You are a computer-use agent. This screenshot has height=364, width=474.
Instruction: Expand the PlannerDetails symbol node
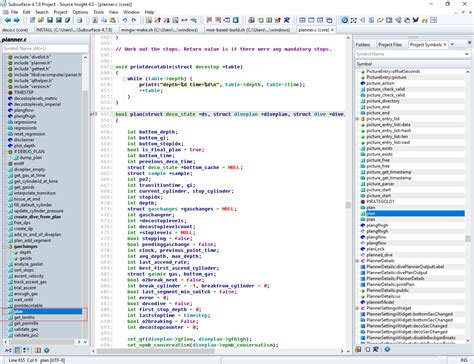click(x=357, y=261)
